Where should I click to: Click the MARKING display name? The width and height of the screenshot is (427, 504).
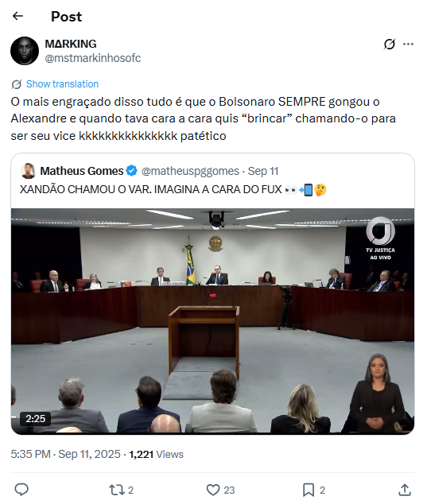(71, 44)
